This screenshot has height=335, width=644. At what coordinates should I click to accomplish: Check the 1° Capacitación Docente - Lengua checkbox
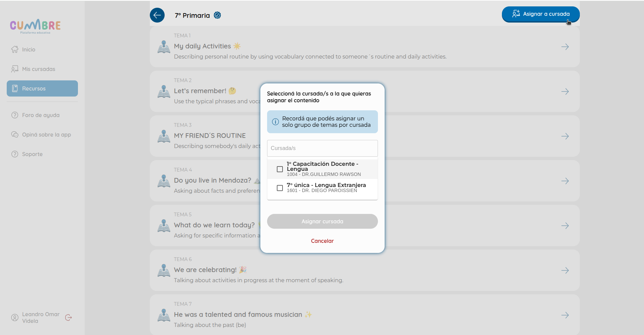(280, 169)
